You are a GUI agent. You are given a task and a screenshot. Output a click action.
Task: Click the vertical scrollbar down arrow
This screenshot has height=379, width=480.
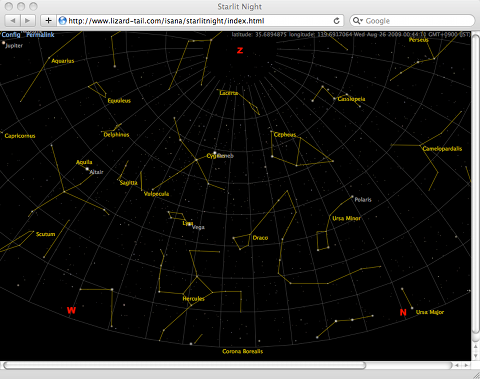click(476, 356)
